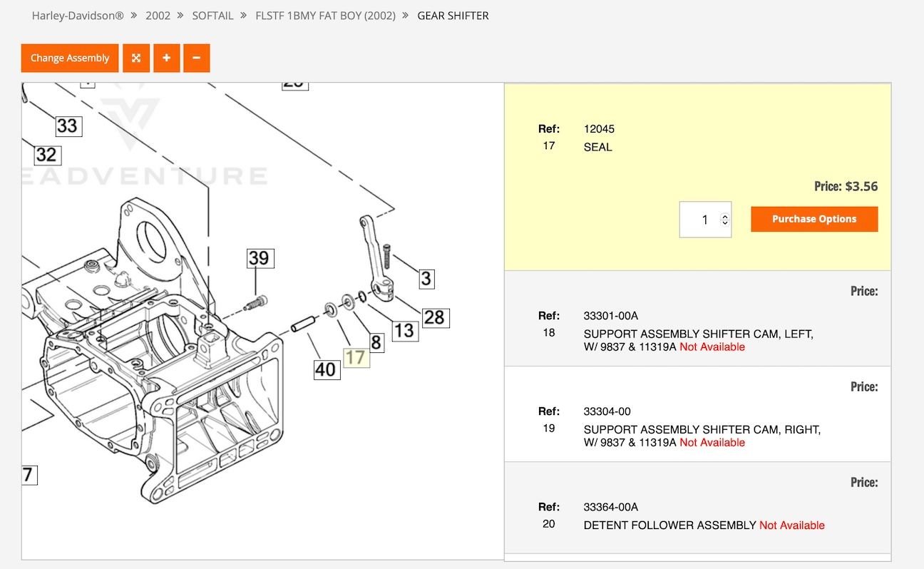Adjust quantity using the stepper arrows
Screen dimensions: 924x569
tap(725, 220)
